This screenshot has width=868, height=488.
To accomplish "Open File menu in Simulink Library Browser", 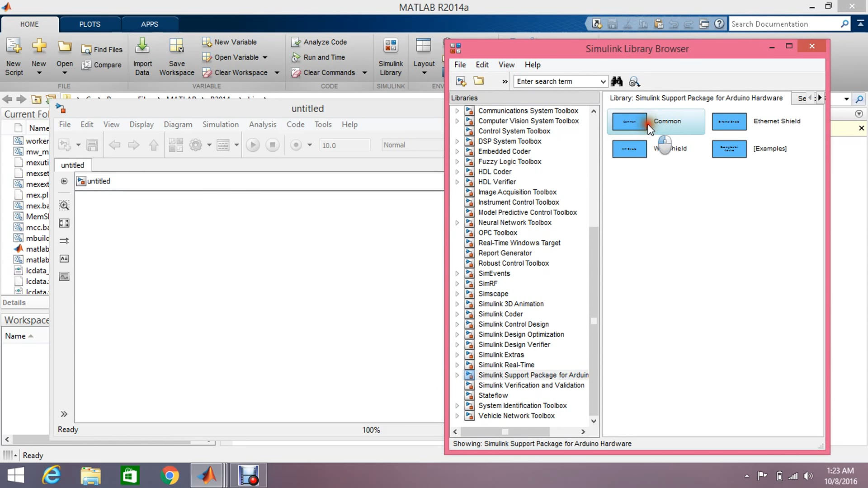I will pos(460,65).
